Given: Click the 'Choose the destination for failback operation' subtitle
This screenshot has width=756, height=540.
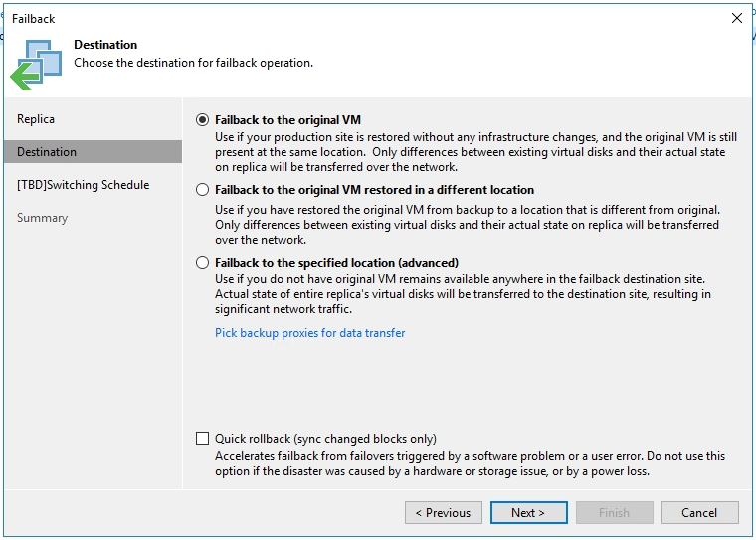Looking at the screenshot, I should click(193, 63).
